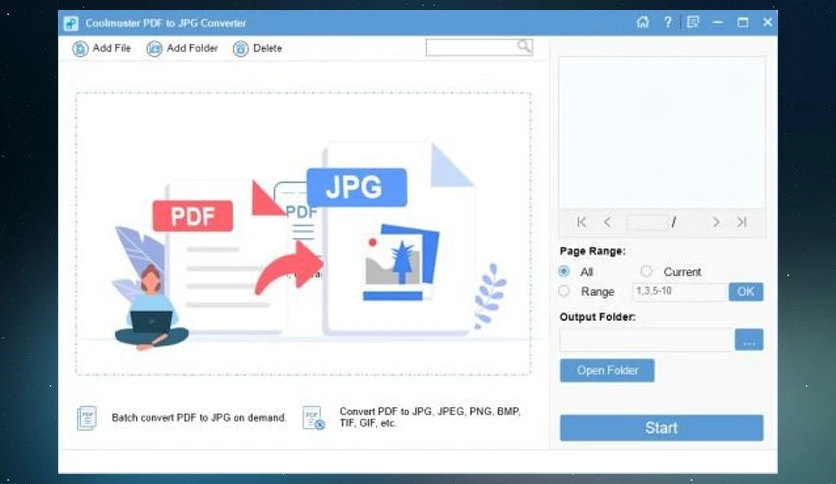Maximize the converter window
Screen dimensions: 836x484
coord(743,22)
